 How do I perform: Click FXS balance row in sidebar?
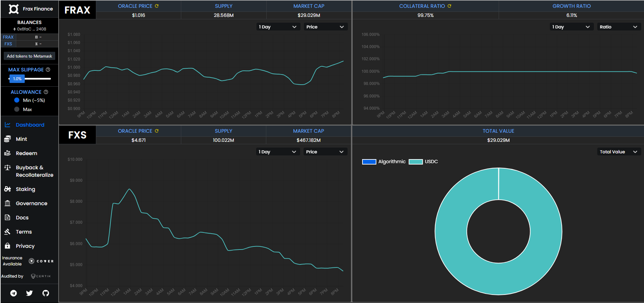pos(29,44)
